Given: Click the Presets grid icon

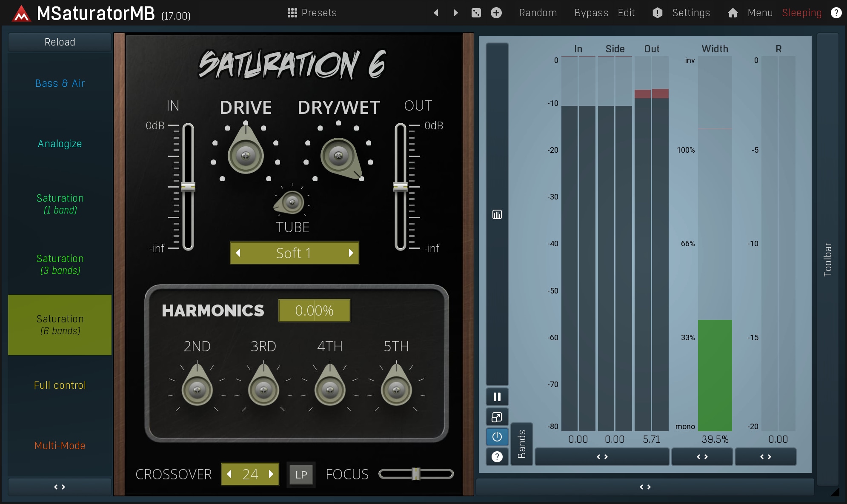Looking at the screenshot, I should pos(292,13).
